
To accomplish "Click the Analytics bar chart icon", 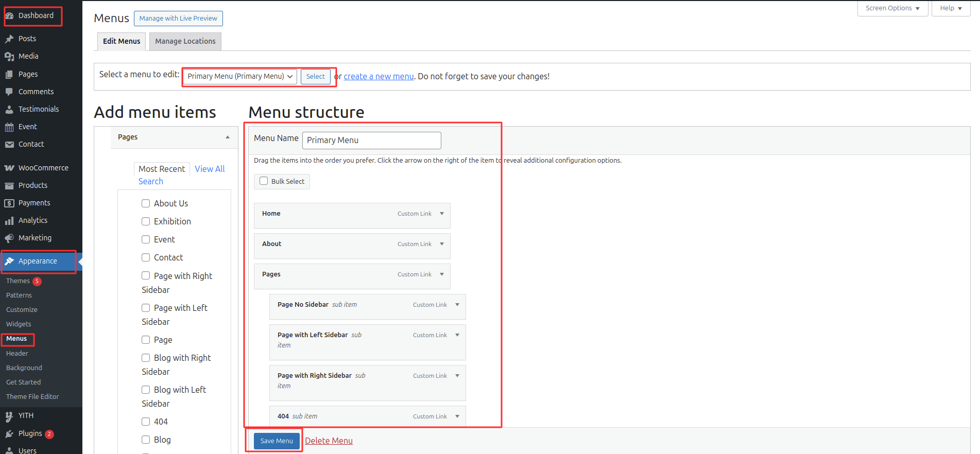I will coord(9,221).
